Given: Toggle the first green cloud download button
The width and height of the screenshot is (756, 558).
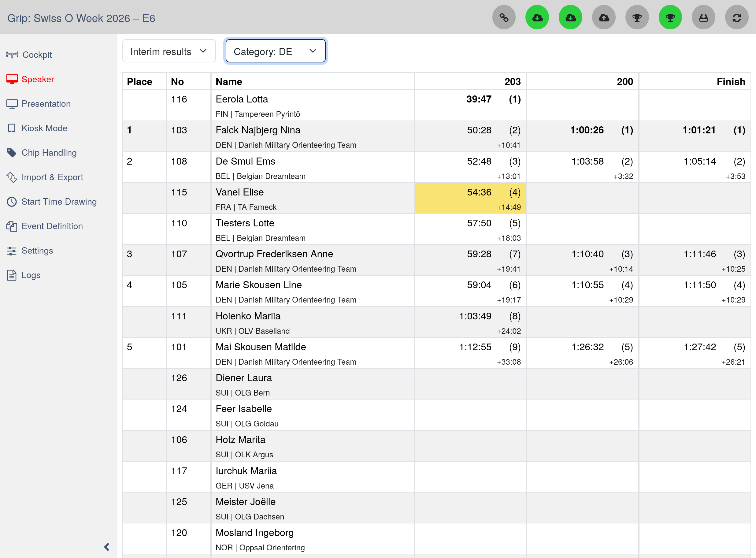Looking at the screenshot, I should (537, 17).
